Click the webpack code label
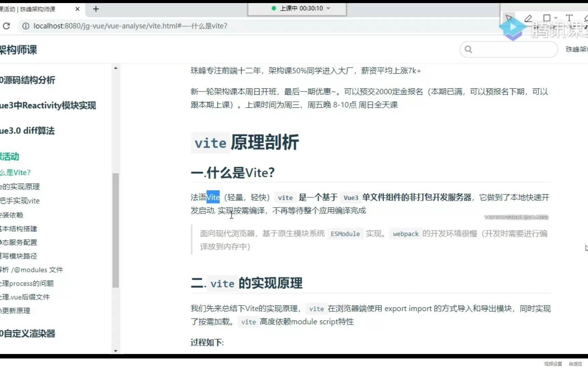The image size is (588, 368). [406, 234]
